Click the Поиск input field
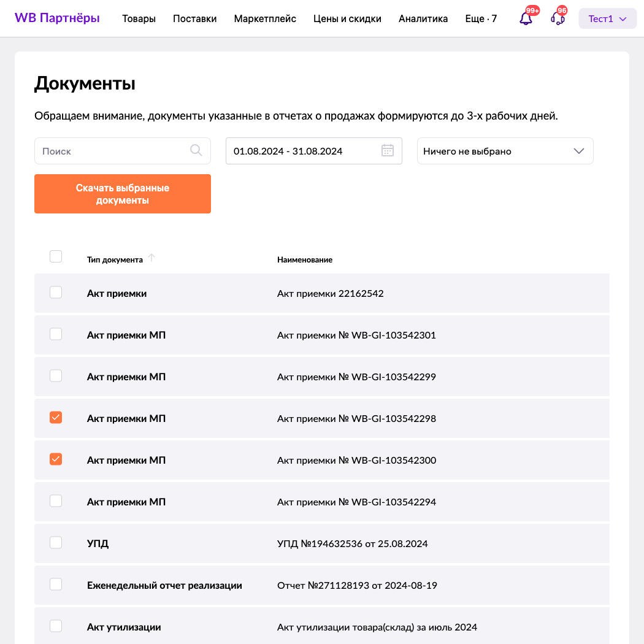644x644 pixels. [113, 151]
